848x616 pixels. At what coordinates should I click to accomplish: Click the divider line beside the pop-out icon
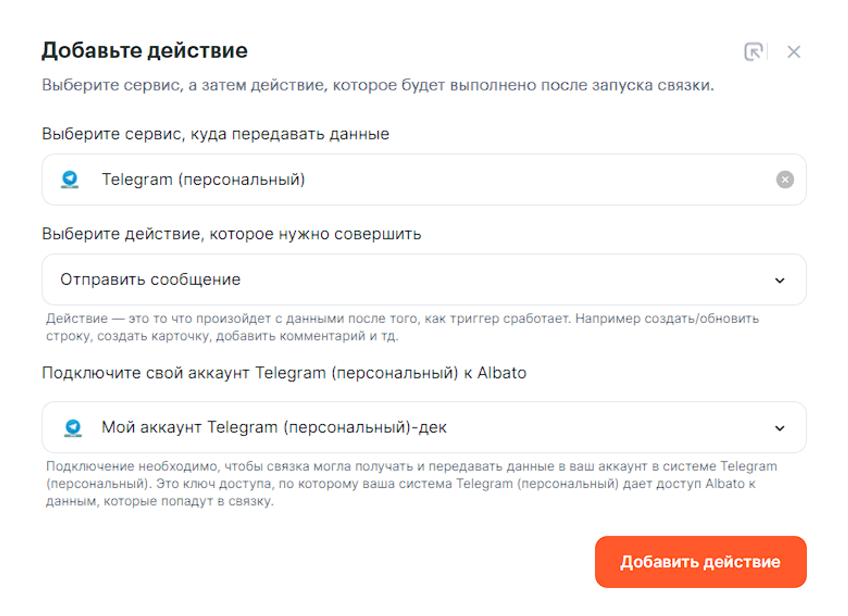pyautogui.click(x=768, y=52)
